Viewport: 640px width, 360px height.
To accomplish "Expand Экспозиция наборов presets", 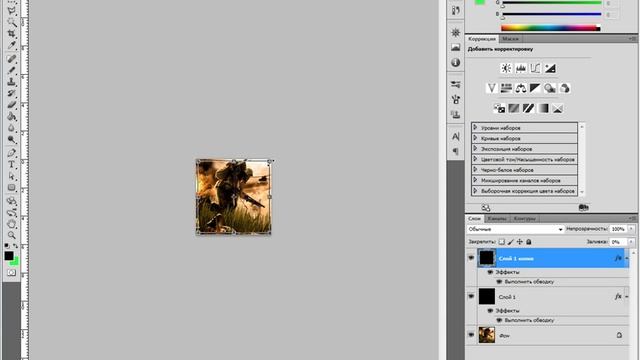I will click(475, 149).
